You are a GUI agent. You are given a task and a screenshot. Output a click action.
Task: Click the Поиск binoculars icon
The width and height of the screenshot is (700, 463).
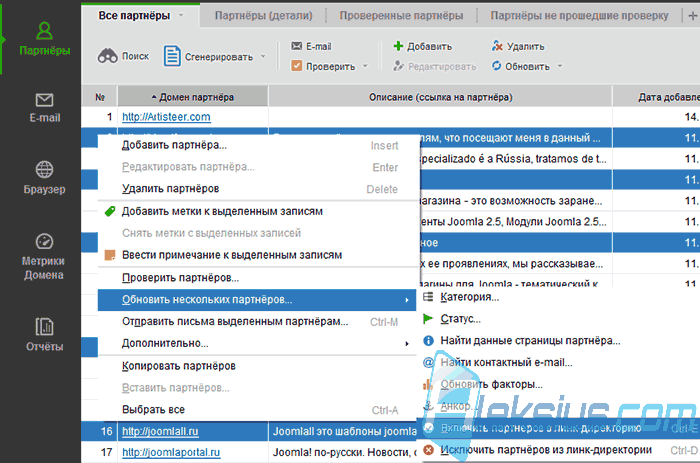(108, 56)
